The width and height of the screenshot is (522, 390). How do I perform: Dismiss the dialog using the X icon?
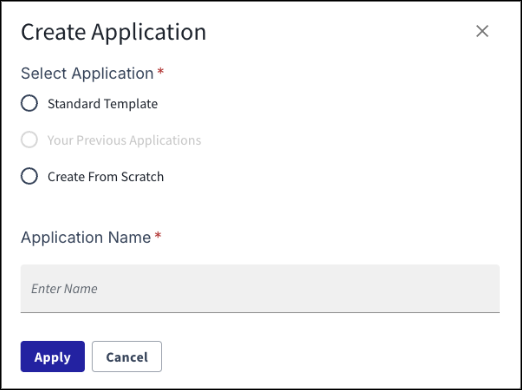[482, 31]
